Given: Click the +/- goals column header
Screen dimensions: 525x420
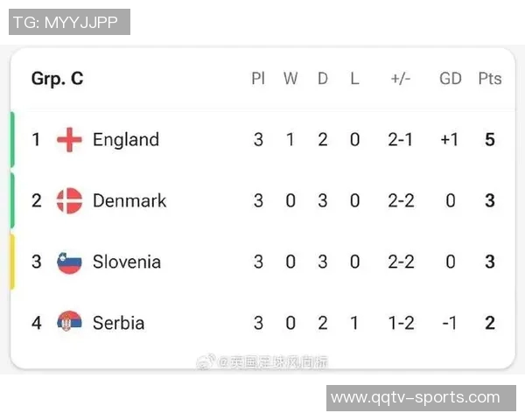Looking at the screenshot, I should click(x=401, y=78).
